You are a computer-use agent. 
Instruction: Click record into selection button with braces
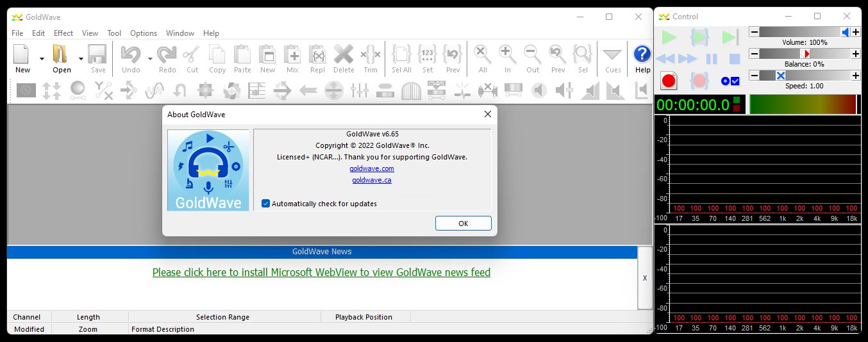(700, 81)
